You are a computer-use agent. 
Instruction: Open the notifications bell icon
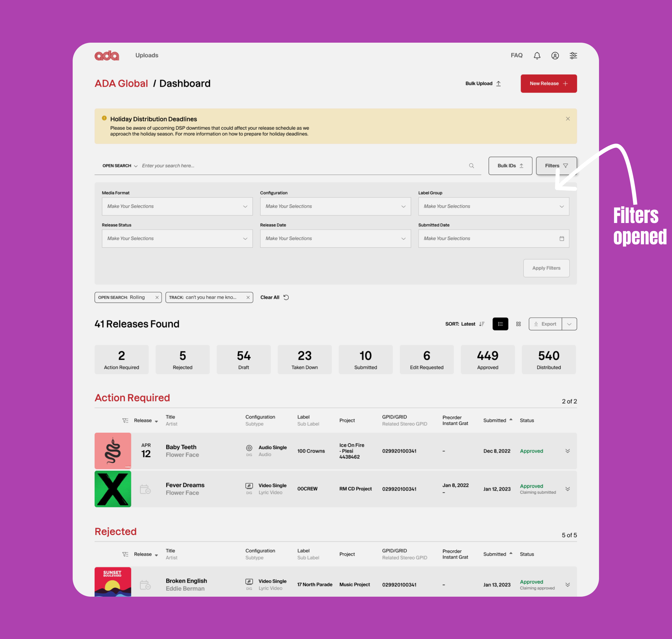537,56
